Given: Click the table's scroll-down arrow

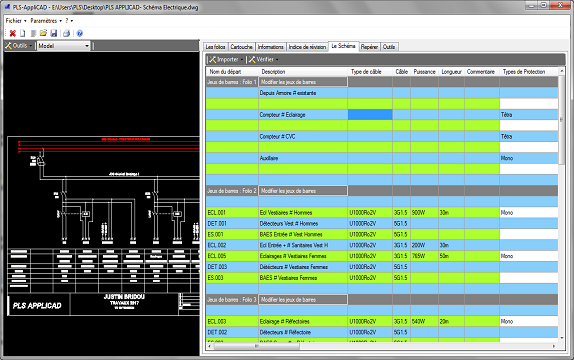Looking at the screenshot, I should pyautogui.click(x=562, y=338).
